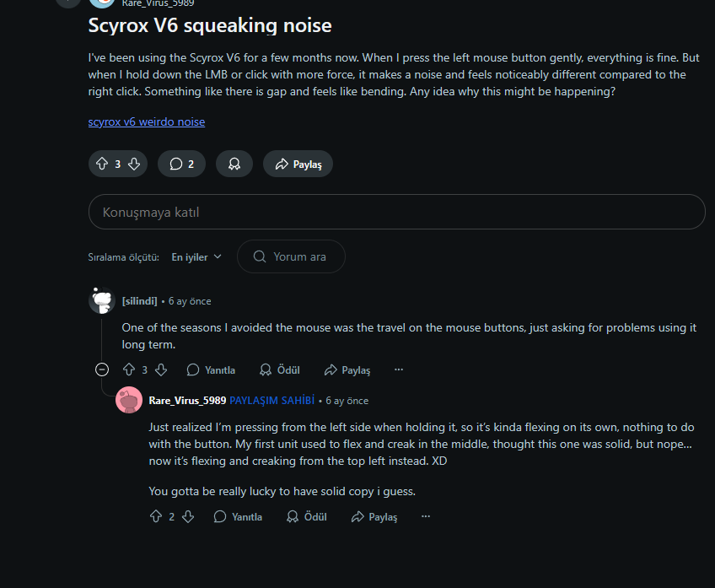The image size is (715, 588).
Task: Upvote the [silindi] comment
Action: pyautogui.click(x=129, y=370)
